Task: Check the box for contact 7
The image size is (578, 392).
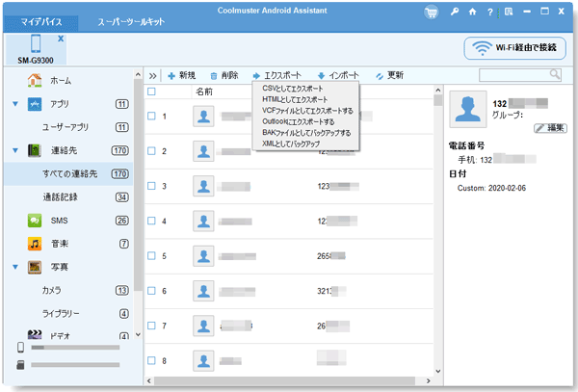Action: coord(151,326)
